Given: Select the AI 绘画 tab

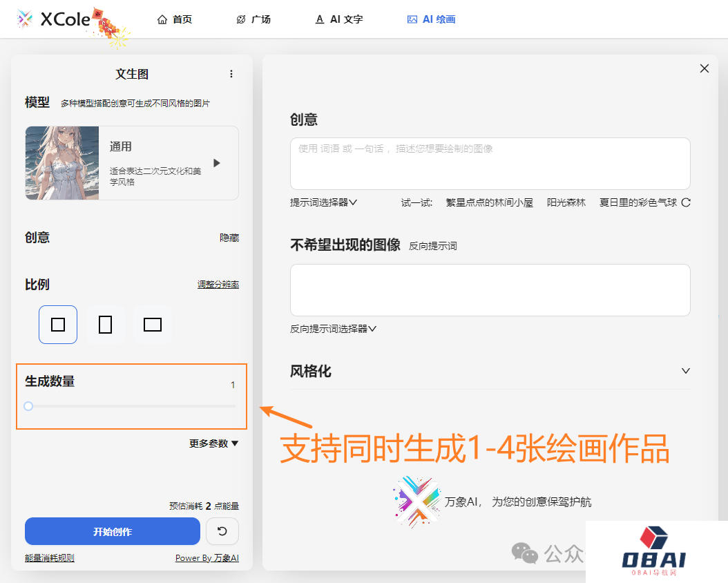Looking at the screenshot, I should point(431,19).
